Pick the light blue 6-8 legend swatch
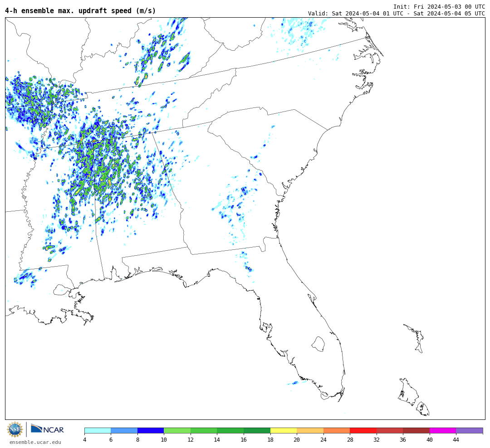The height and width of the screenshot is (448, 490). click(124, 430)
